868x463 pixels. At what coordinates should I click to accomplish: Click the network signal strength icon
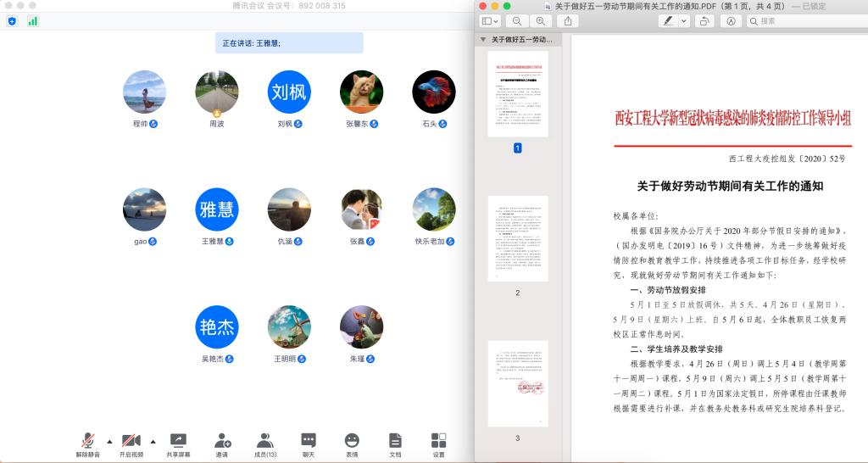coord(33,20)
